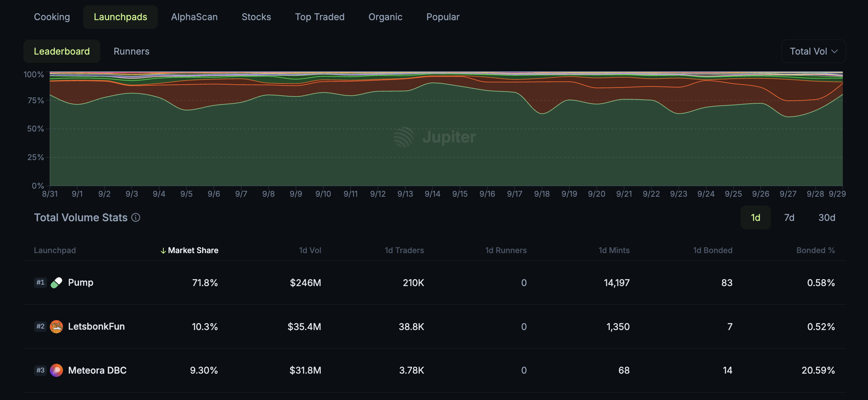
Task: Click the Total Volume Stats info icon
Action: click(136, 218)
